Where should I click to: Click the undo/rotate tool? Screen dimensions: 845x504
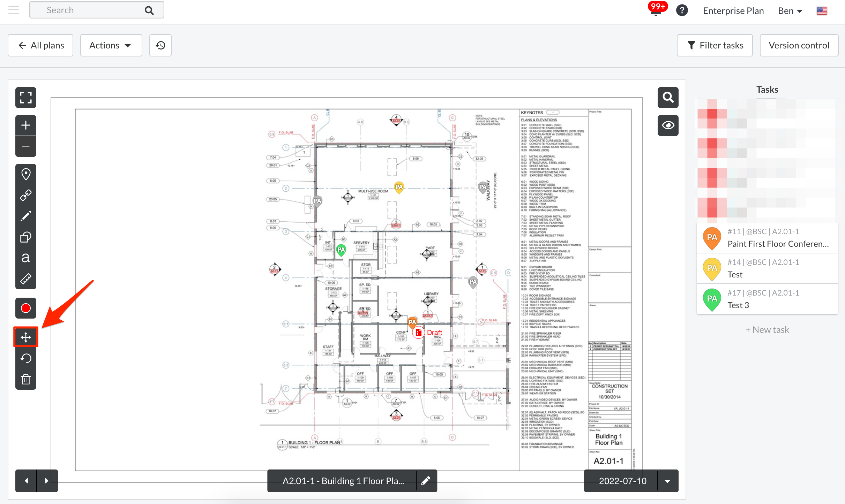point(26,358)
